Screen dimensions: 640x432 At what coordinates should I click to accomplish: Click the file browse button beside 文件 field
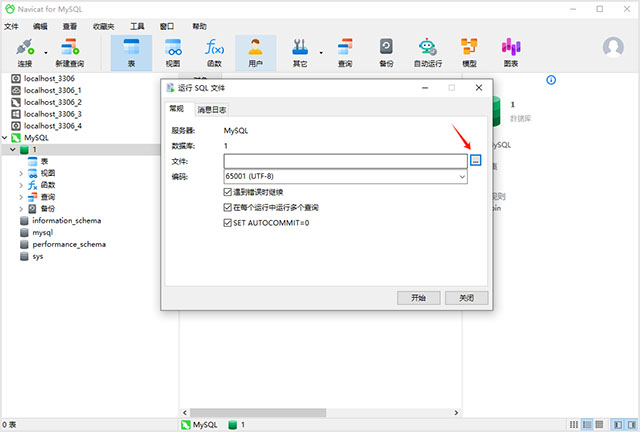coord(476,160)
